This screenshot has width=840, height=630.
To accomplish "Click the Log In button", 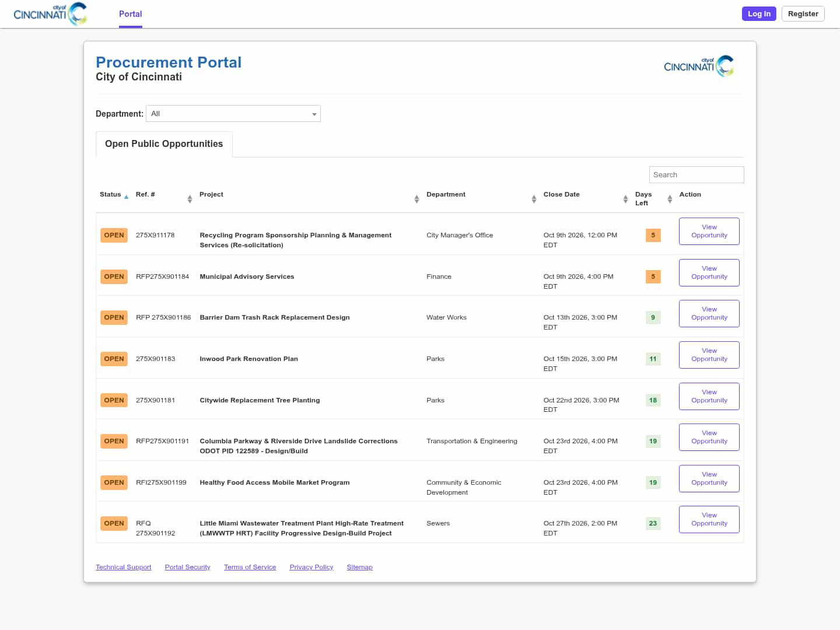I will pos(759,14).
